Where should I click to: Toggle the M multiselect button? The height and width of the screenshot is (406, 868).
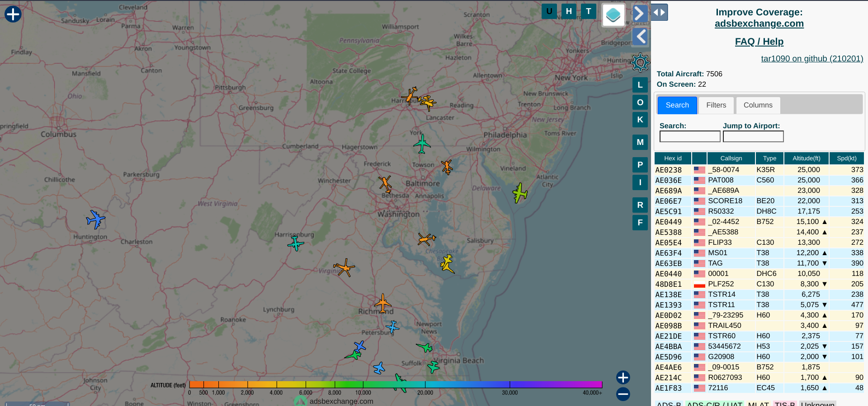tap(640, 142)
